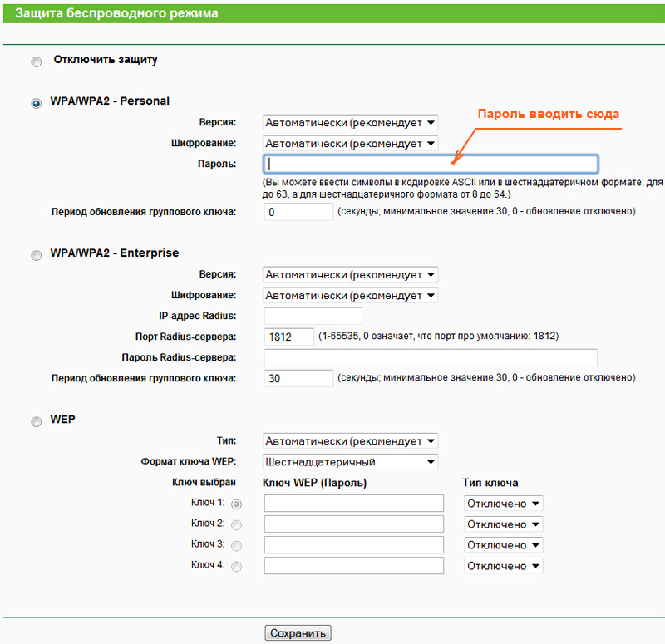Click the WEP key field for Ключ 2

pyautogui.click(x=354, y=524)
